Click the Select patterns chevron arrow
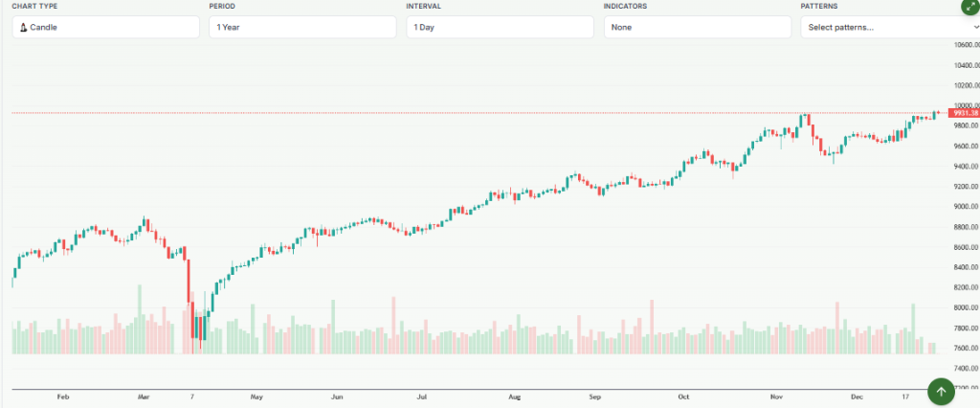The image size is (980, 408). [x=975, y=28]
